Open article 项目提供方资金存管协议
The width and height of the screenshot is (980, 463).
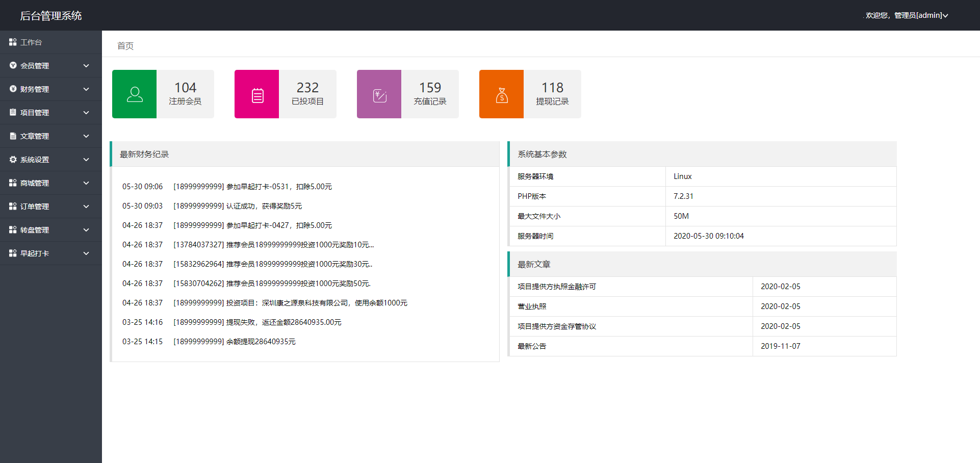557,326
